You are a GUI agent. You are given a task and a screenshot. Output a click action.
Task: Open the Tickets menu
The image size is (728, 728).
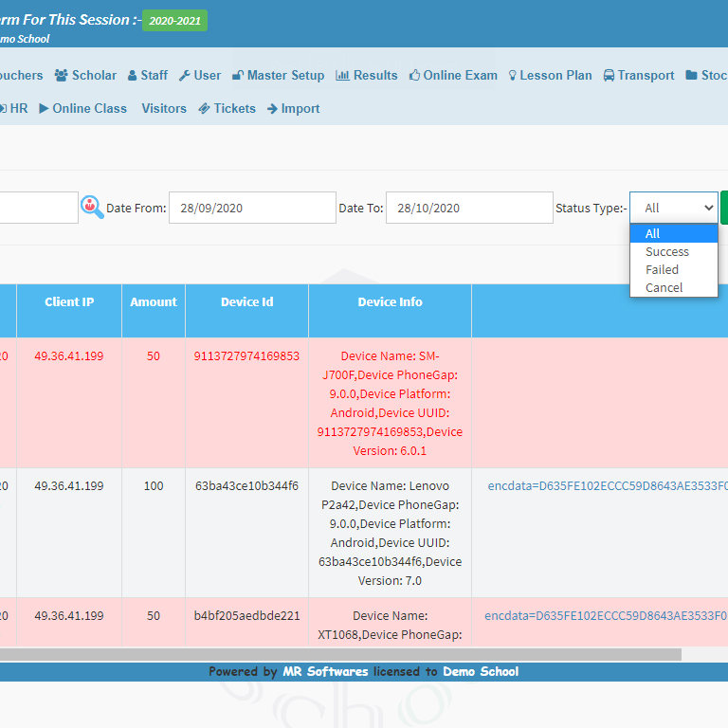coord(227,109)
